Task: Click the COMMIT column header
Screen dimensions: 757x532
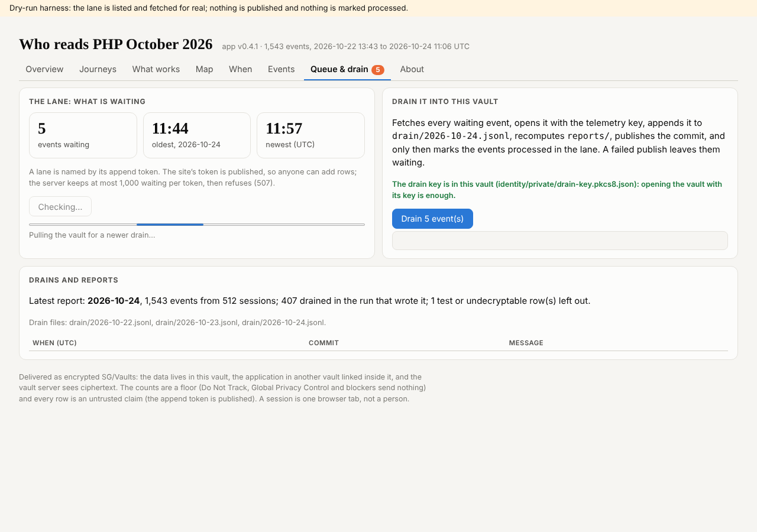Action: point(323,343)
